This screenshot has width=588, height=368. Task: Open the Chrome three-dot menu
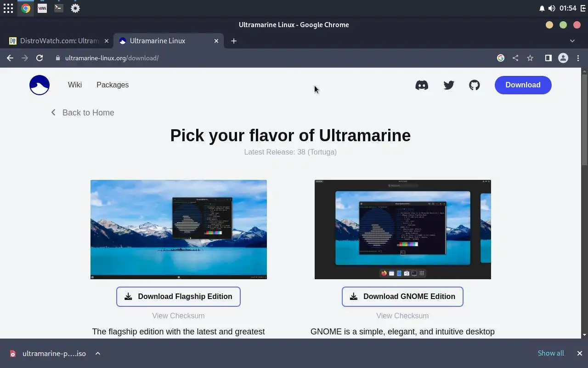(x=578, y=58)
